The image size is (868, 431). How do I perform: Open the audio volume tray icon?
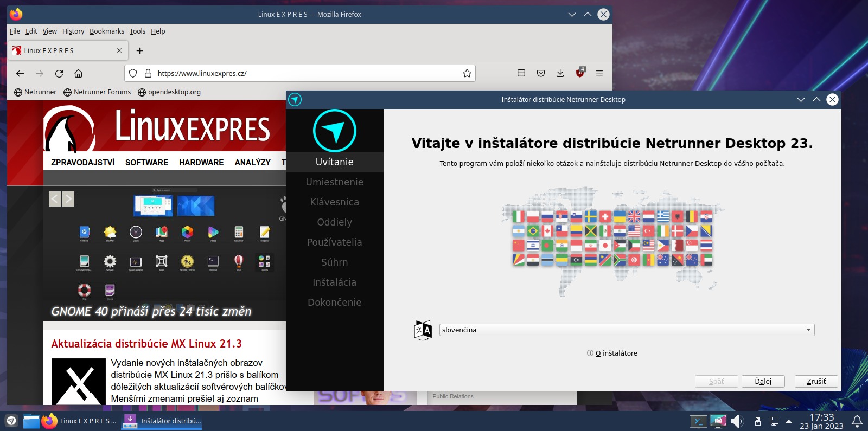click(737, 421)
